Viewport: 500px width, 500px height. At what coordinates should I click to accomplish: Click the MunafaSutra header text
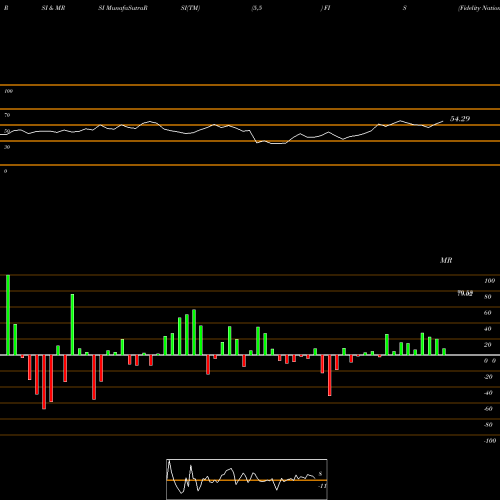coord(123,8)
